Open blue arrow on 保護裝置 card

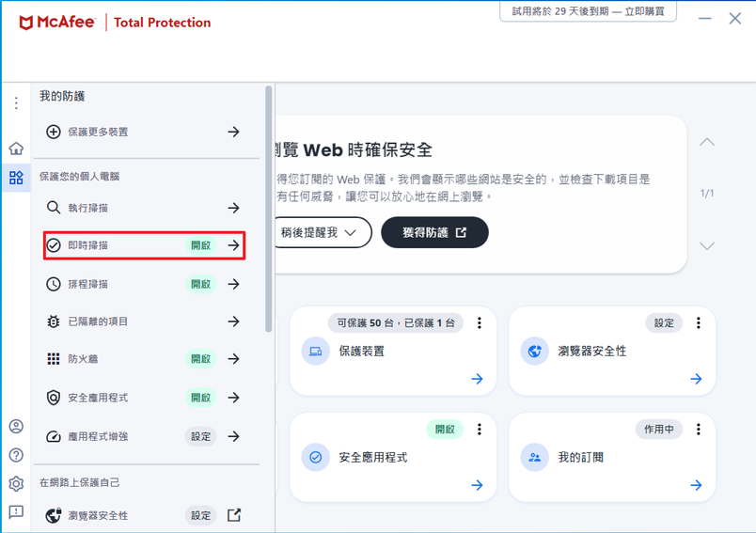pos(477,379)
